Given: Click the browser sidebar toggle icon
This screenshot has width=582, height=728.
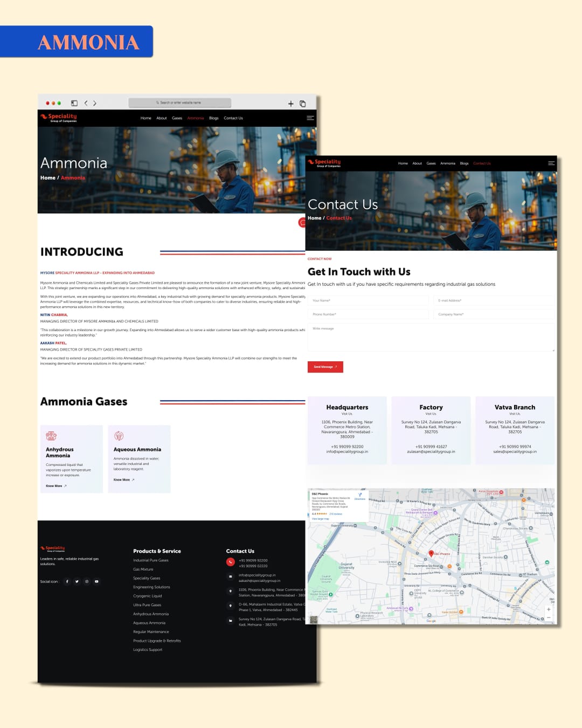Looking at the screenshot, I should 74,103.
